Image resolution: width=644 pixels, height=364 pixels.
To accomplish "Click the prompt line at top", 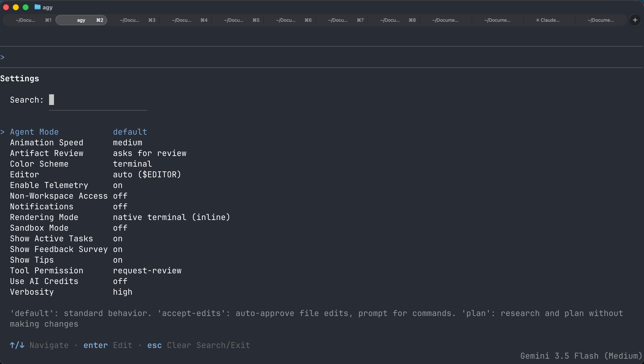I will (321, 57).
